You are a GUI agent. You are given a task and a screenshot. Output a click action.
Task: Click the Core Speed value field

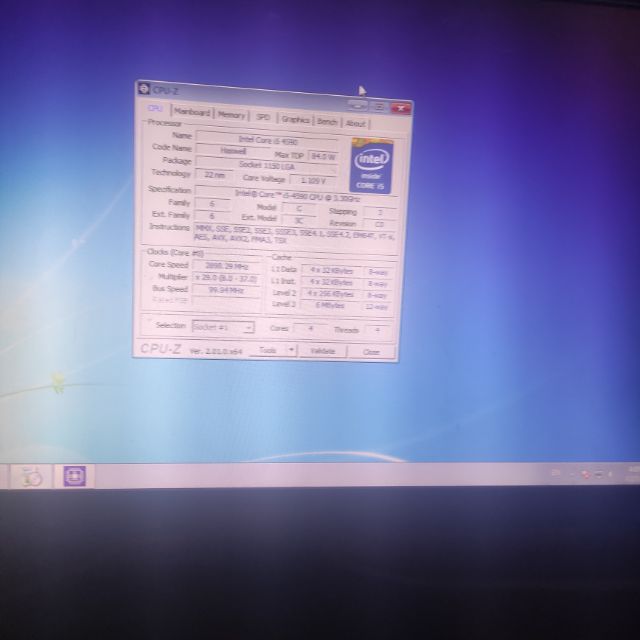tap(220, 265)
